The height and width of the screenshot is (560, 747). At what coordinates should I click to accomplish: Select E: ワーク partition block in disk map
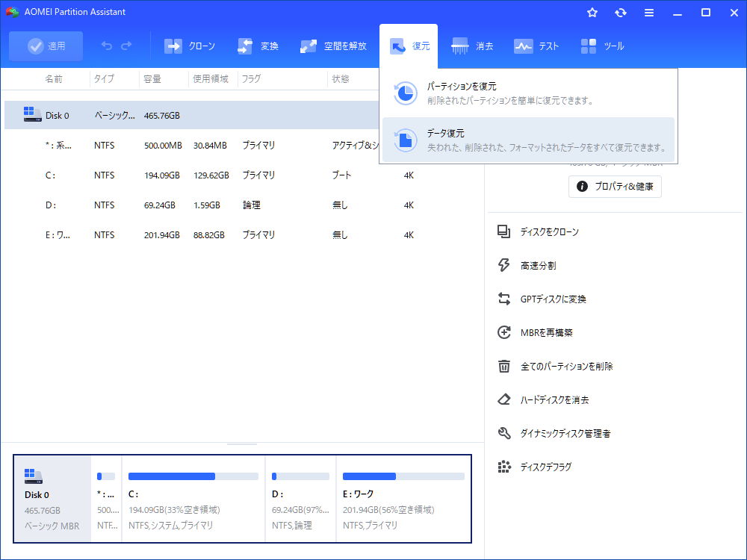[x=403, y=499]
